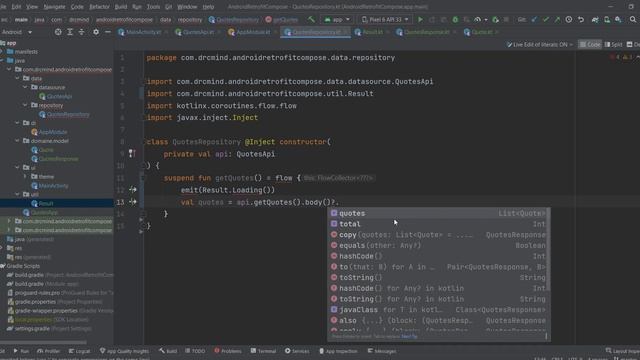640x360 pixels.
Task: Expand the theme folder
Action: click(x=25, y=176)
